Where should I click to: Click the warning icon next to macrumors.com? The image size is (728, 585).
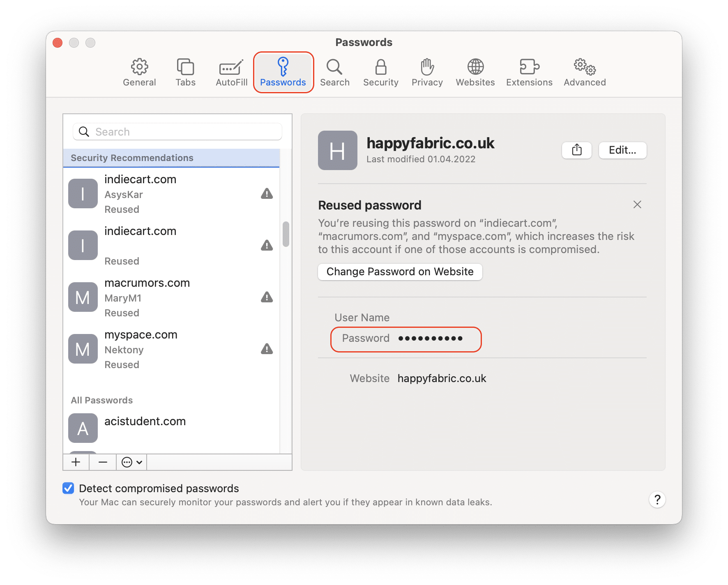(266, 297)
